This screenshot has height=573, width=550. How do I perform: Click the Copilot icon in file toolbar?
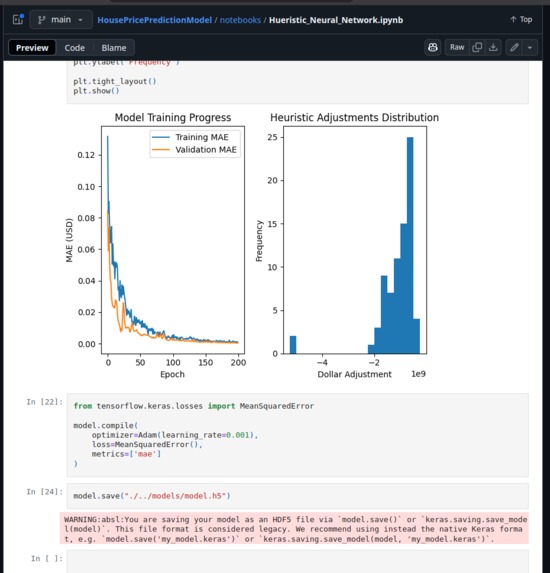point(433,48)
